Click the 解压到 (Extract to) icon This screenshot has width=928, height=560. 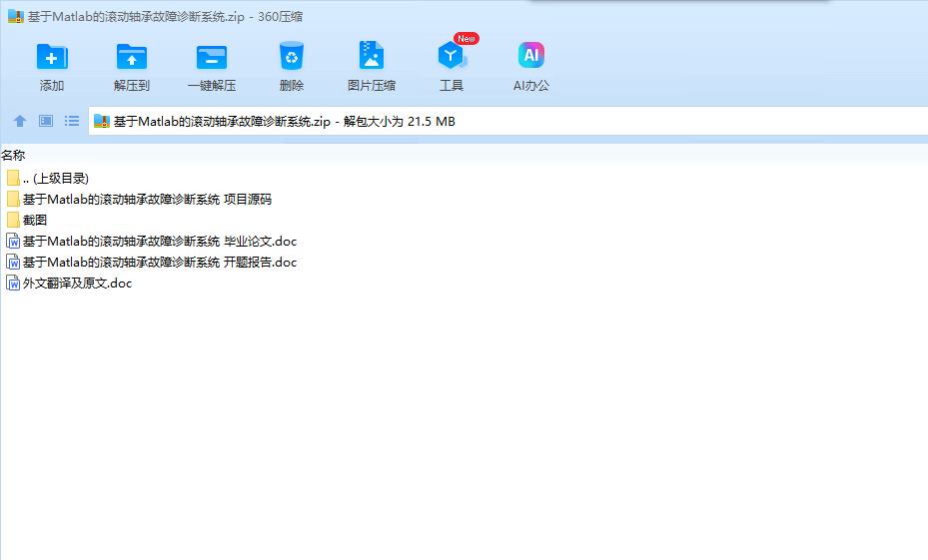[132, 57]
